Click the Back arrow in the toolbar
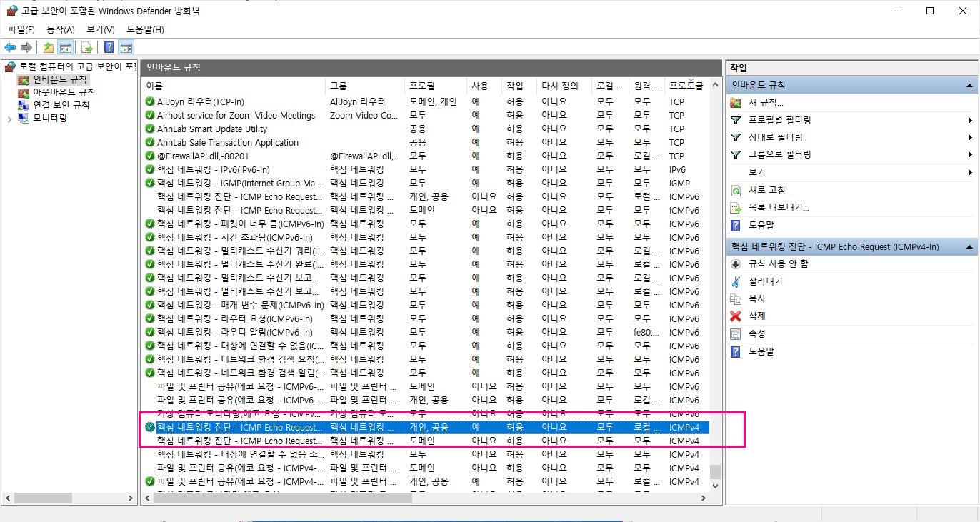Image resolution: width=980 pixels, height=522 pixels. (10, 48)
